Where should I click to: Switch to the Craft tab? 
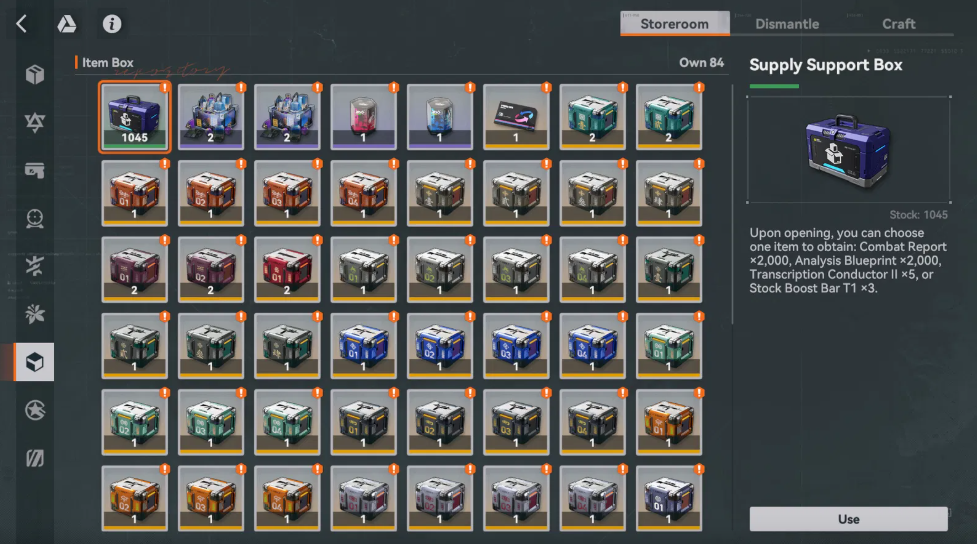(x=898, y=24)
